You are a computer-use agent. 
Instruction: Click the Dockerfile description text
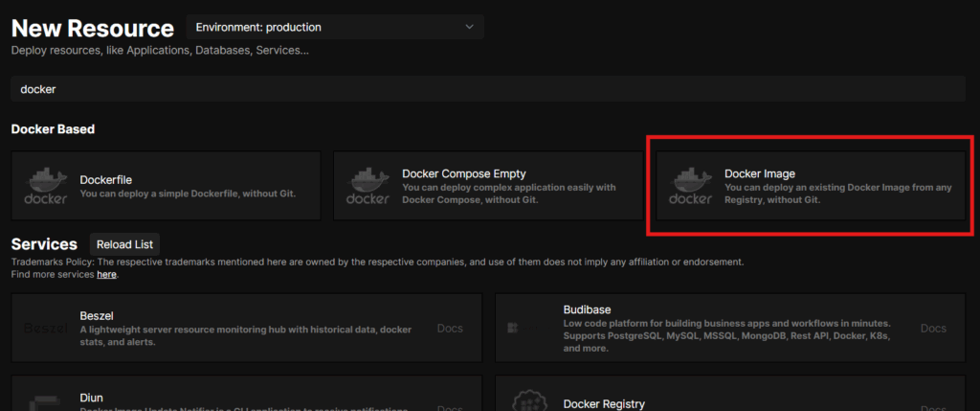188,194
